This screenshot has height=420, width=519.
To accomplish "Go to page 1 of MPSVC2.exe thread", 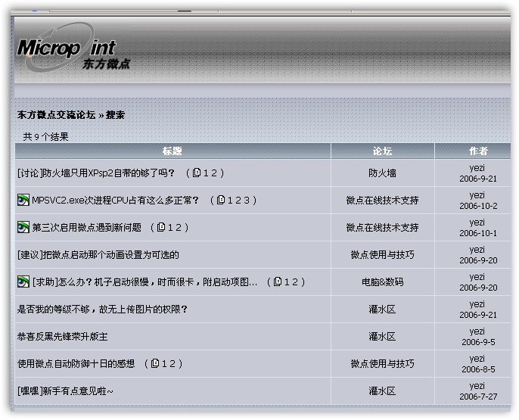I will [230, 201].
